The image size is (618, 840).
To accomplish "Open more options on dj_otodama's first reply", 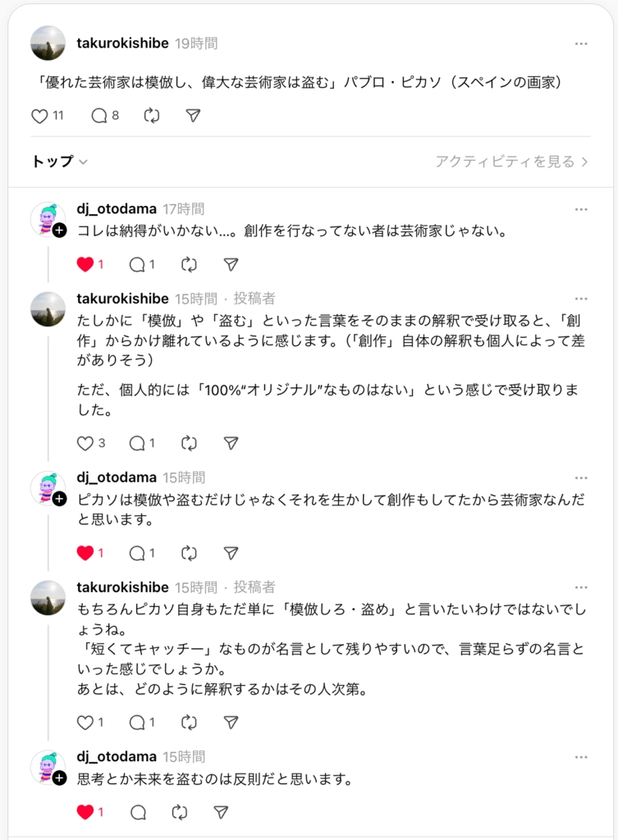I will tap(581, 210).
